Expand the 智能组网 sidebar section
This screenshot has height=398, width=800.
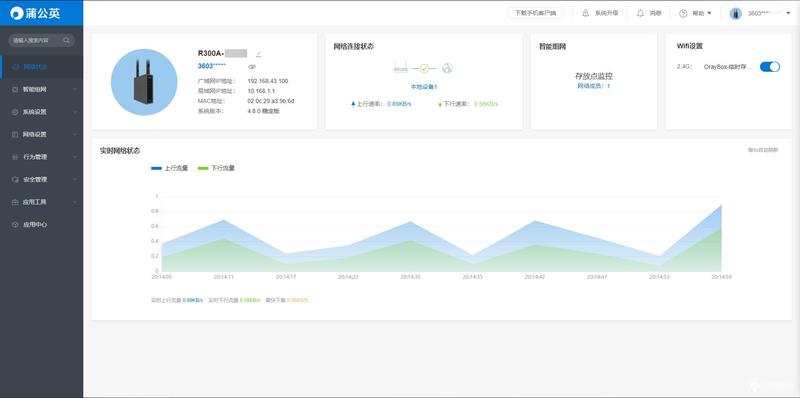pos(41,89)
